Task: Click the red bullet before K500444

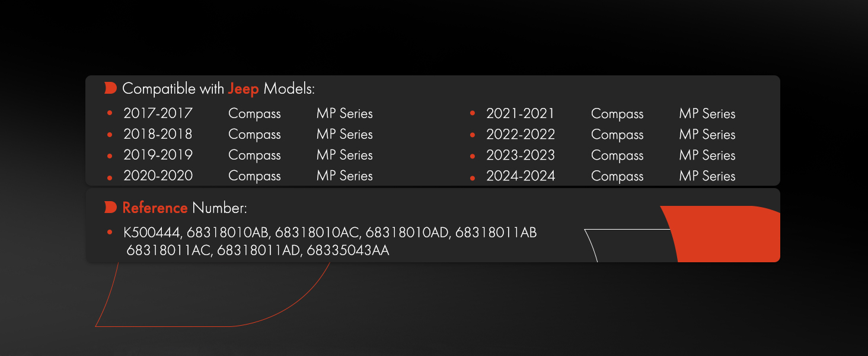Action: pos(109,233)
